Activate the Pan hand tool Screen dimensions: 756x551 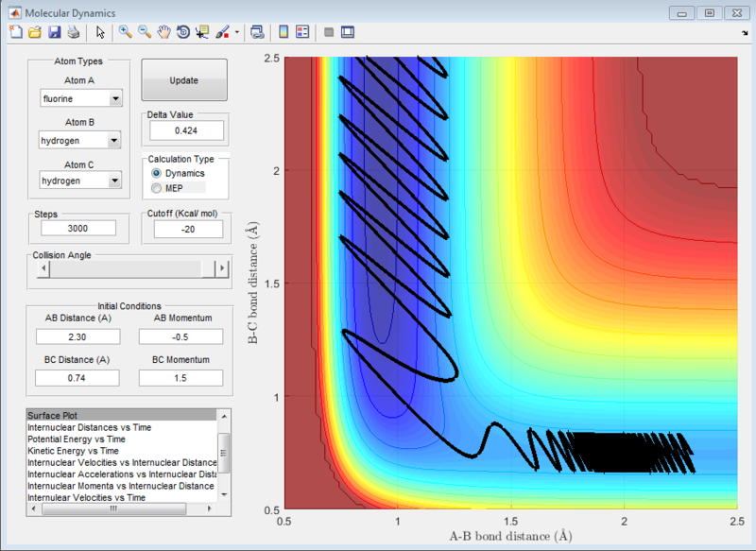pos(163,32)
